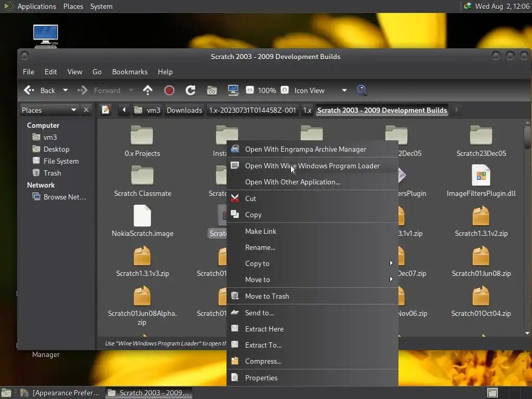Zoom out with the minus icon
The image size is (532, 399).
pyautogui.click(x=250, y=90)
